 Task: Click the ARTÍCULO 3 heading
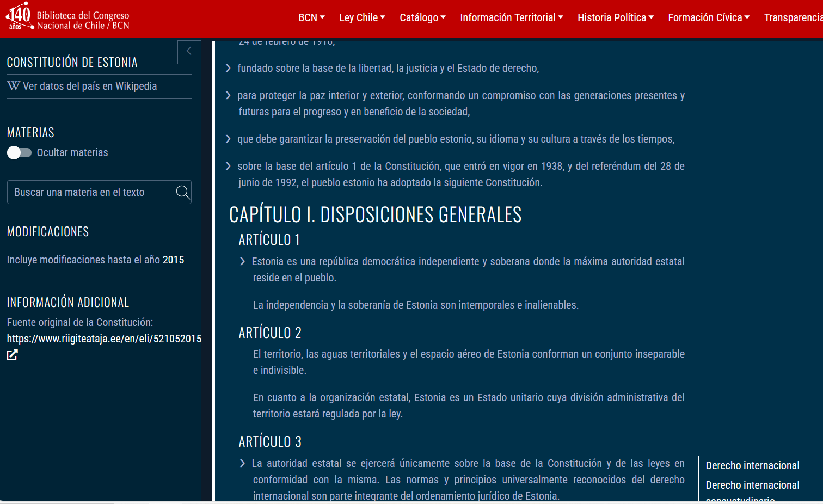(x=270, y=441)
